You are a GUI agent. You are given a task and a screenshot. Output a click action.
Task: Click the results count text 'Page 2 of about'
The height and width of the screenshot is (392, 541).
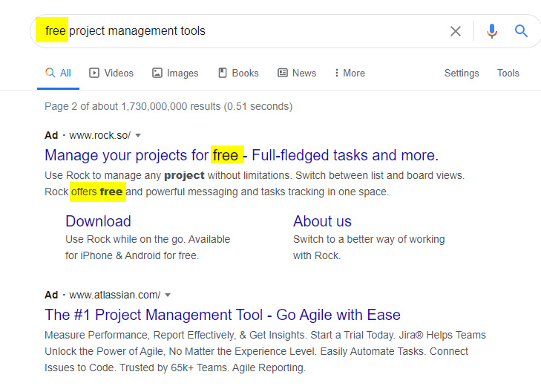pyautogui.click(x=168, y=106)
